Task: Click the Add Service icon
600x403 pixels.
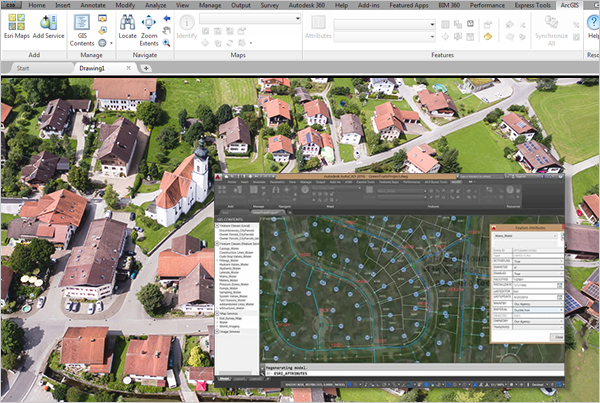Action: coord(48,21)
